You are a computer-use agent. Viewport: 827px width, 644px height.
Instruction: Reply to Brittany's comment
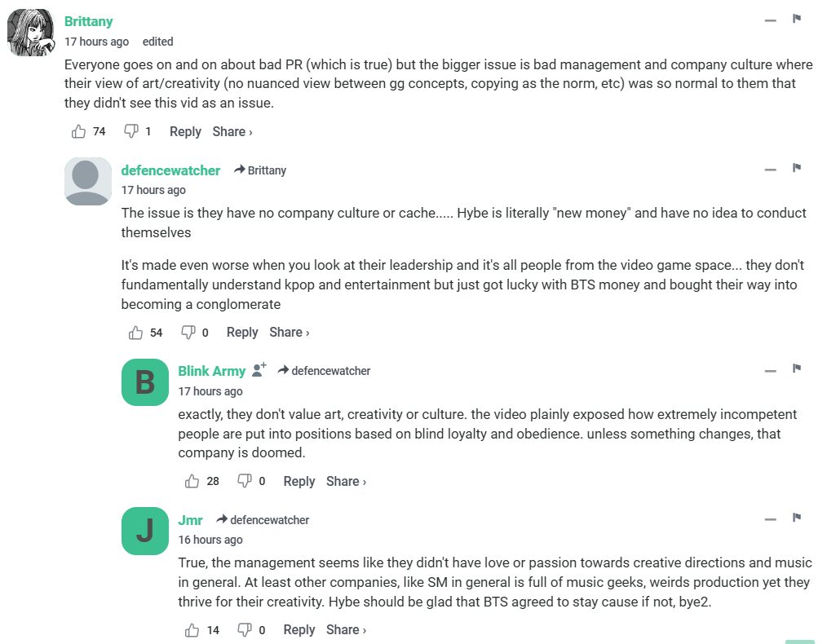[185, 131]
